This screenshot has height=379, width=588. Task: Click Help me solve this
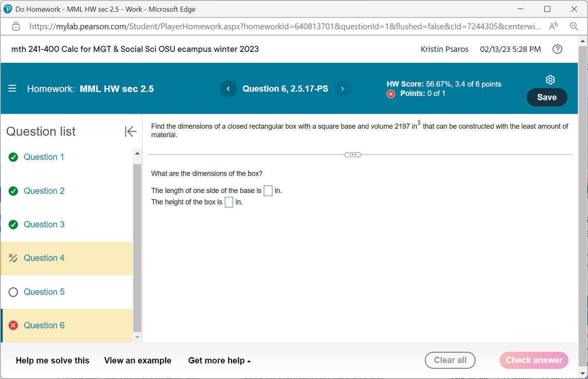click(53, 361)
